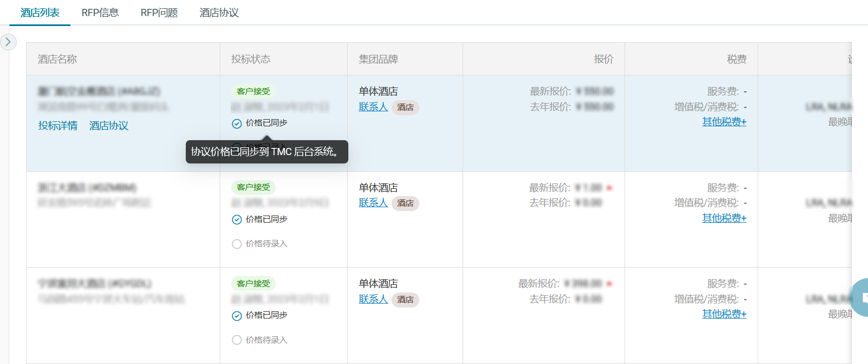Screen dimensions: 868x364
Task: Click 单体酒店 text in the ¥1.00 row
Action: 378,188
